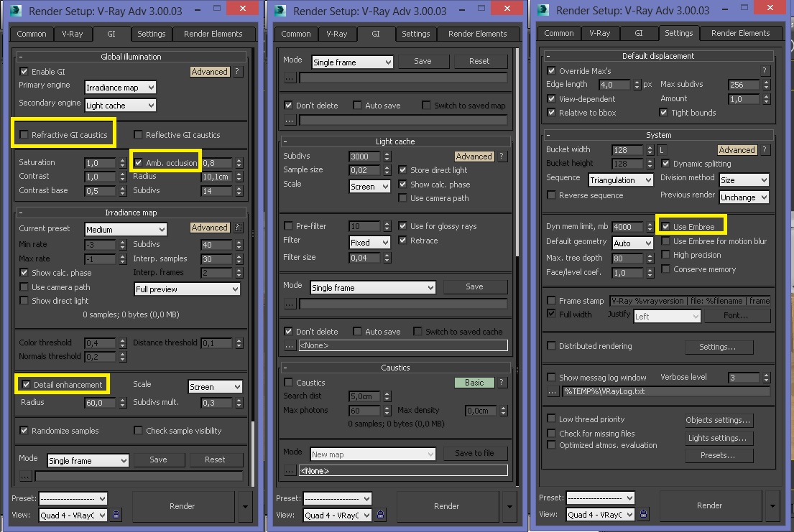Screen dimensions: 794x532
Task: Open Current preset dropdown showing Medium
Action: click(x=126, y=229)
